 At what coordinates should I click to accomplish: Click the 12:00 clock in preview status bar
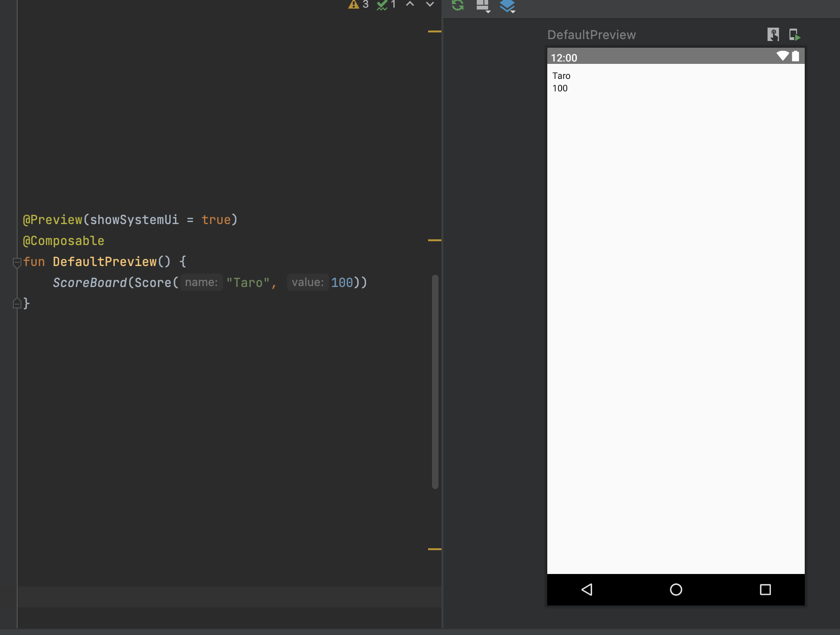[x=564, y=58]
